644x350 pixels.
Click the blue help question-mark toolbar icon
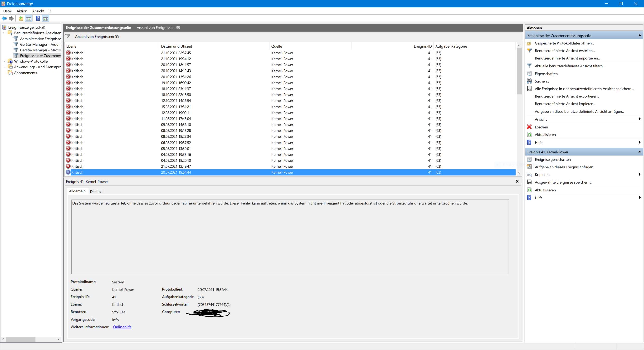tap(38, 18)
